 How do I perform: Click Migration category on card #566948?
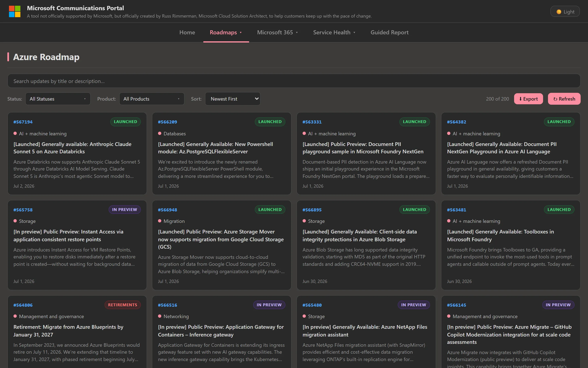tap(174, 221)
